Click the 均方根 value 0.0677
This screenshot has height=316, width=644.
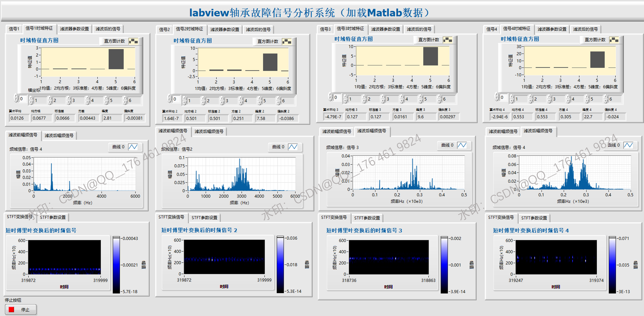point(41,118)
